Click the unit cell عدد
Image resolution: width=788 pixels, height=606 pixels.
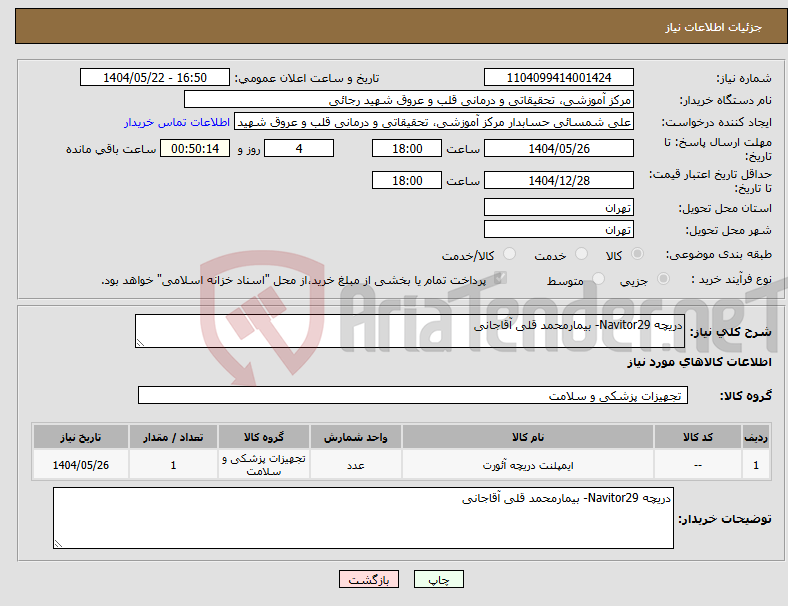tap(356, 465)
